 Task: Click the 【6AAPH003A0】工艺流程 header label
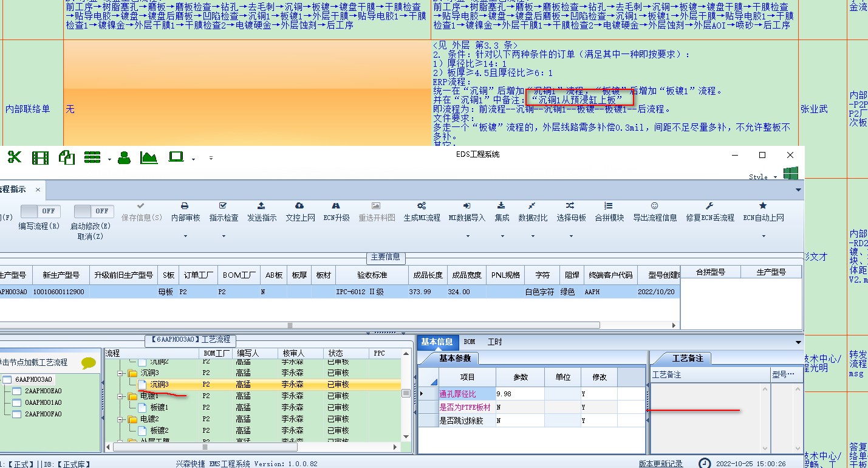(x=190, y=340)
